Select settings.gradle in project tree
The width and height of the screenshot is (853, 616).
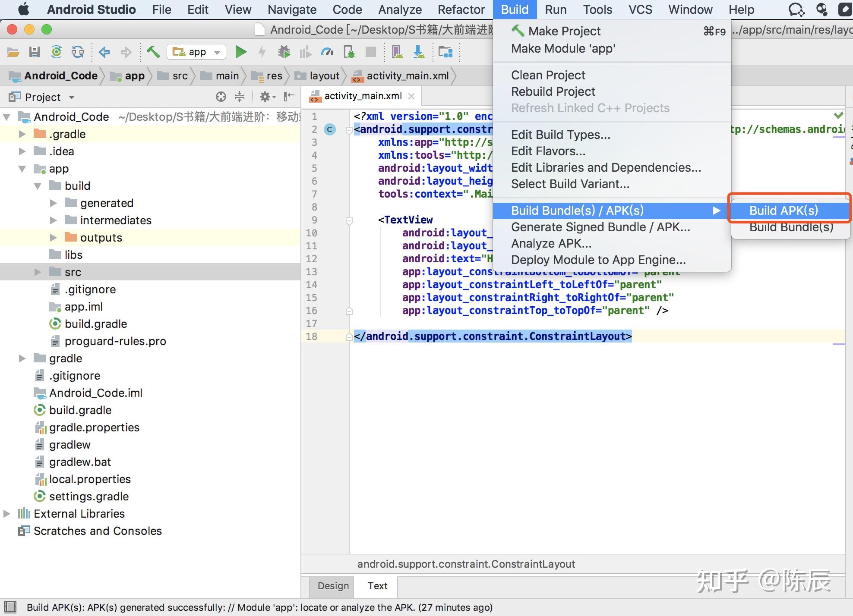pos(89,497)
